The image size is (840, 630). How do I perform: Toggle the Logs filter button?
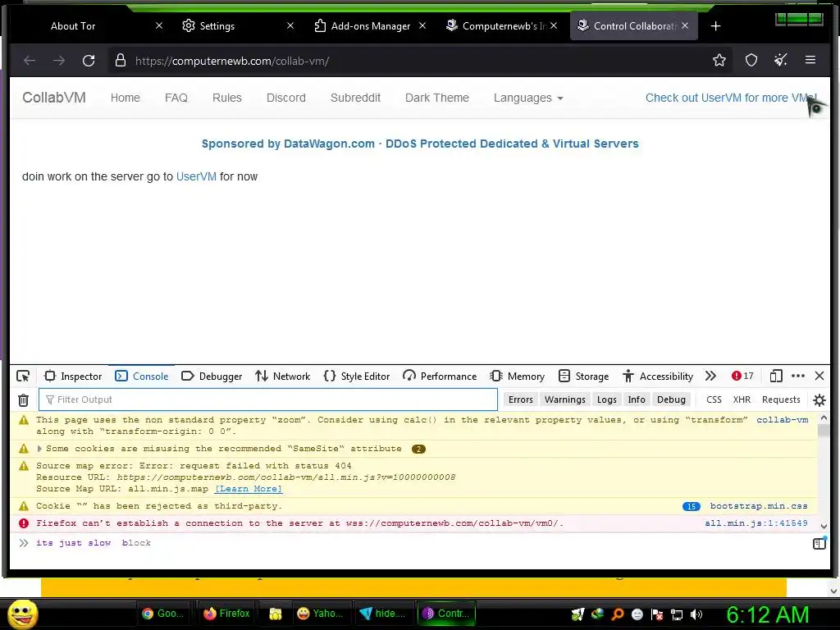606,399
